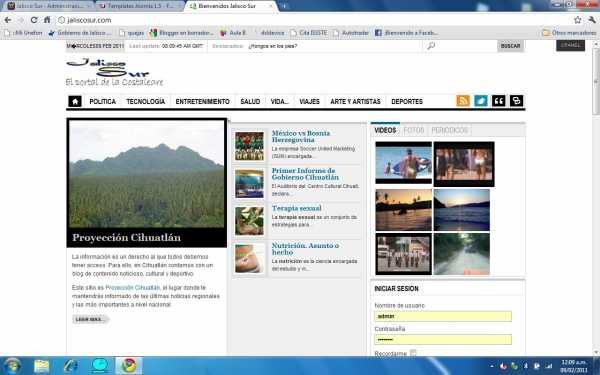Screen dimensions: 600x375
Task: Reload the page with refresh icon
Action: (34, 20)
